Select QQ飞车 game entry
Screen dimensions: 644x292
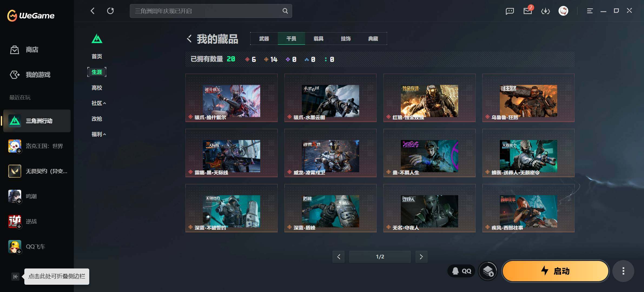(37, 247)
